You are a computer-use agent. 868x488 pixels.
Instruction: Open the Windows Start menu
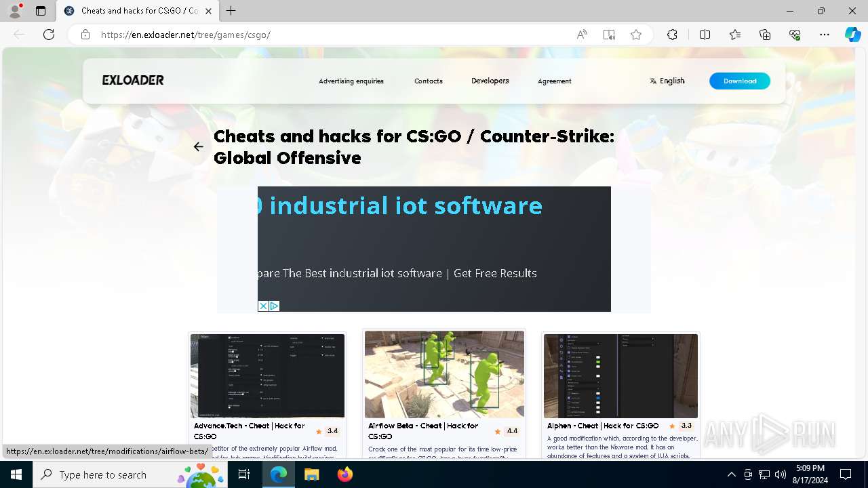click(16, 474)
